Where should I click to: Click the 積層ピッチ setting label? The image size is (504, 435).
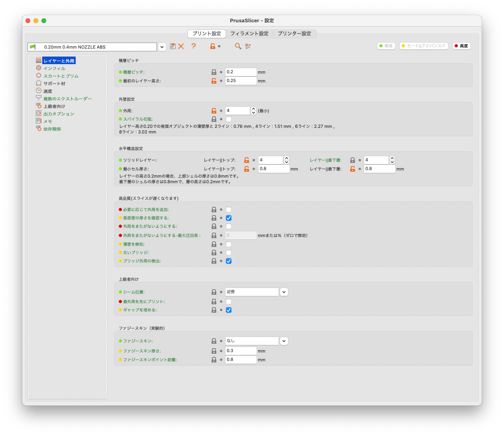click(134, 72)
